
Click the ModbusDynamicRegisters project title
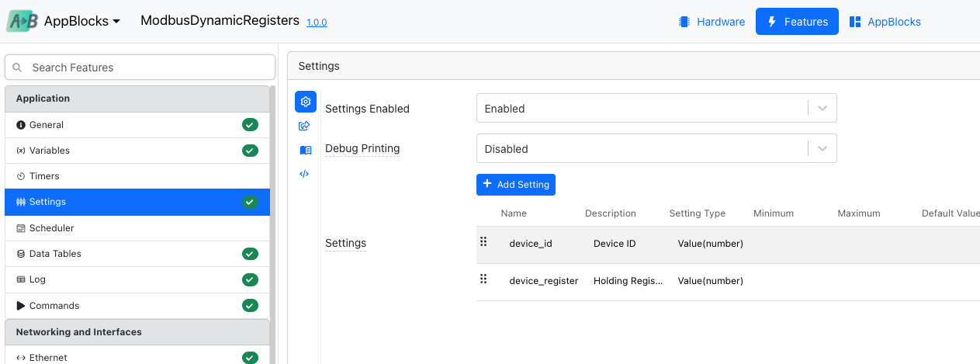click(x=220, y=21)
